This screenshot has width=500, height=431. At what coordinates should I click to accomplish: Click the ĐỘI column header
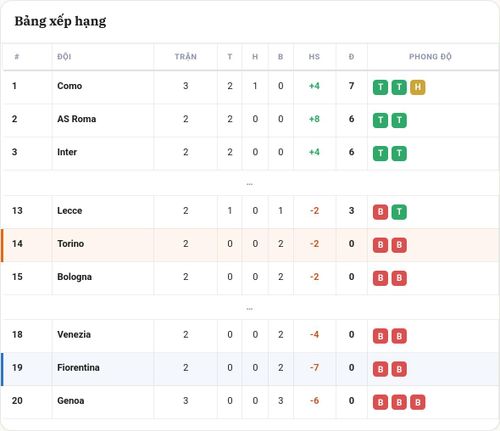click(64, 57)
